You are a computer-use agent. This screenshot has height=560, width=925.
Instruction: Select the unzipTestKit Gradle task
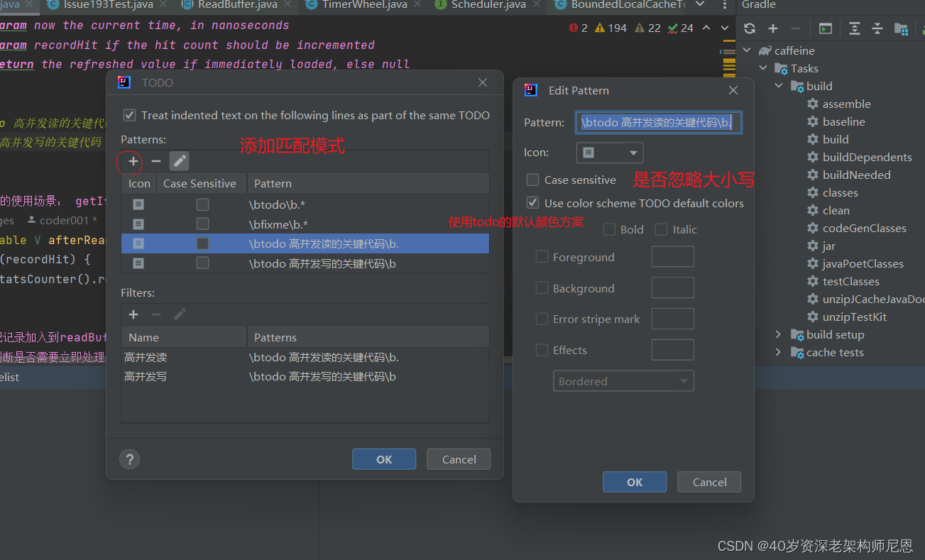pyautogui.click(x=847, y=317)
